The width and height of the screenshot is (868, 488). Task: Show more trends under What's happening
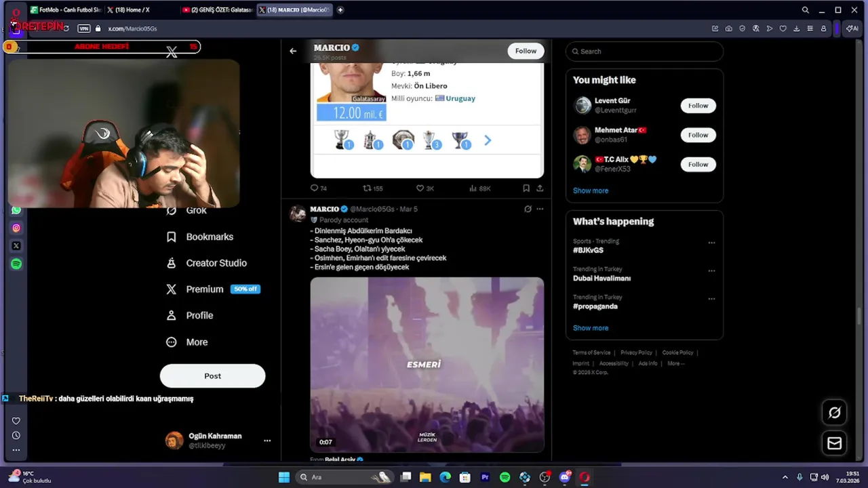591,328
